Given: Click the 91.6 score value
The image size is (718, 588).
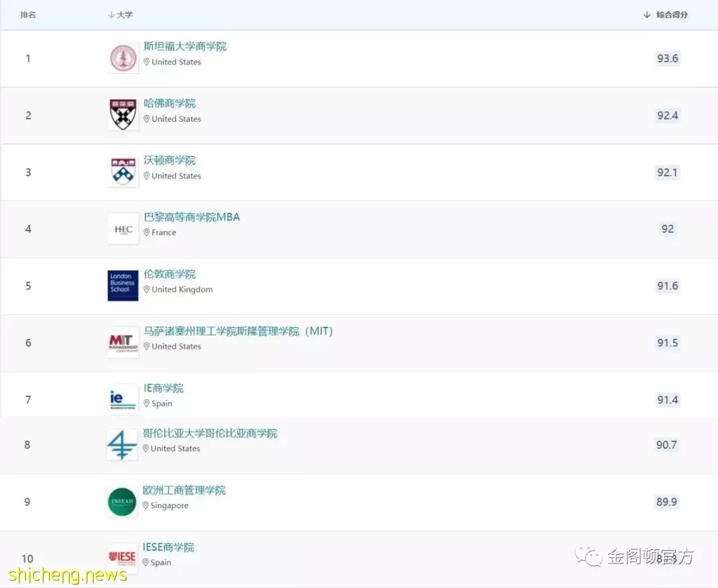Looking at the screenshot, I should [667, 285].
